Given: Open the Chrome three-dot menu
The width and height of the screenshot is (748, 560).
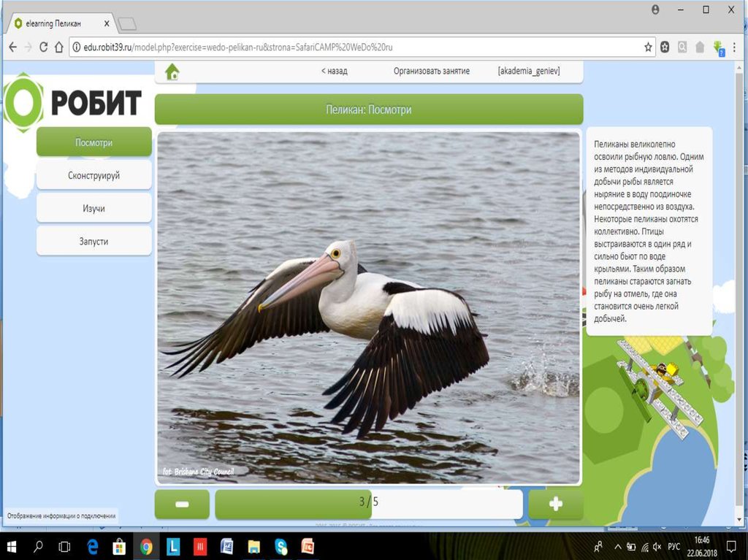Looking at the screenshot, I should (x=736, y=47).
